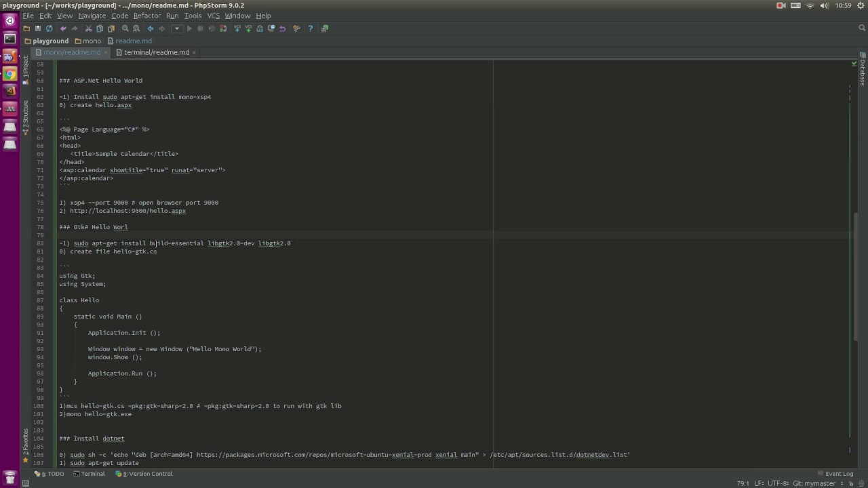
Task: Click the Undo toolbar icon
Action: pyautogui.click(x=63, y=28)
